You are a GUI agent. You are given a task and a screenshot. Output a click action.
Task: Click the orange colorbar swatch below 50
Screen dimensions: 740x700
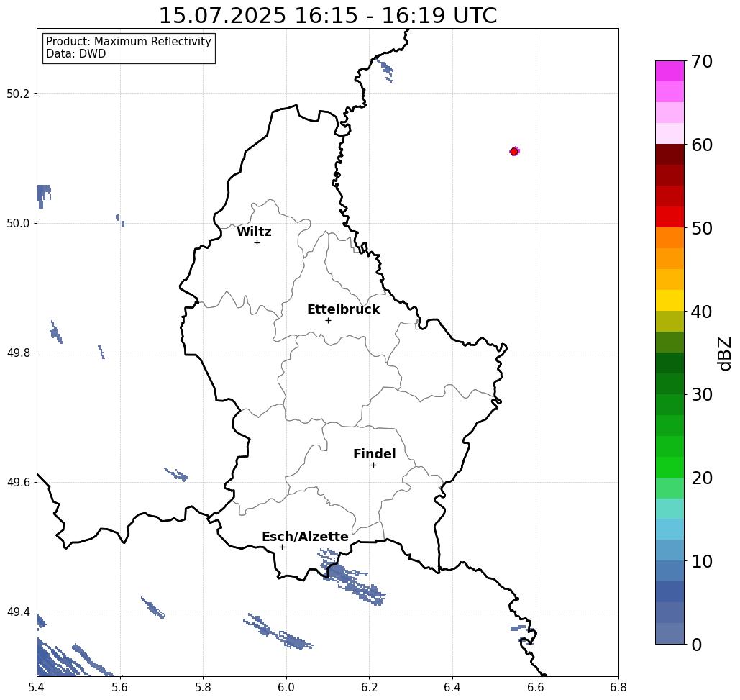[x=670, y=238]
